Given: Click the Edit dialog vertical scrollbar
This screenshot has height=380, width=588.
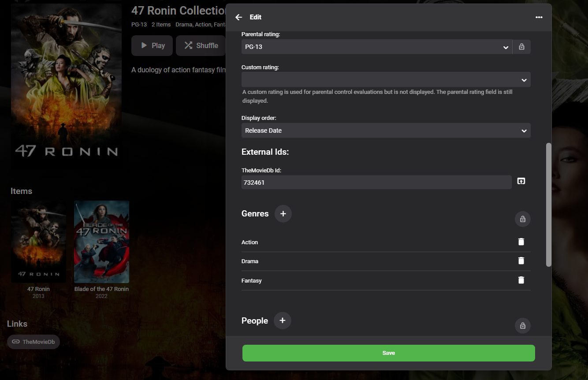Looking at the screenshot, I should pyautogui.click(x=548, y=205).
